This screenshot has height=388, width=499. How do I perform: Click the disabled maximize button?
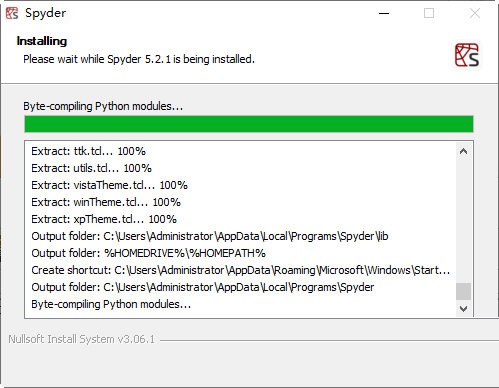(x=429, y=13)
